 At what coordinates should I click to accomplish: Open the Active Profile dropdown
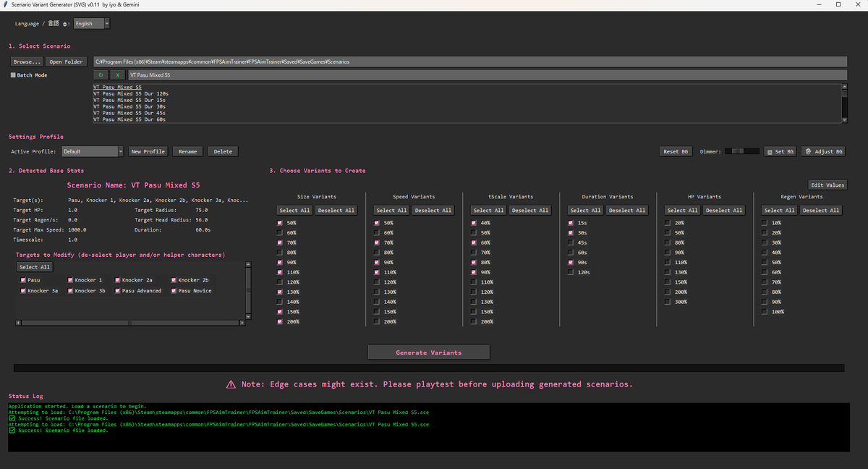tap(93, 151)
